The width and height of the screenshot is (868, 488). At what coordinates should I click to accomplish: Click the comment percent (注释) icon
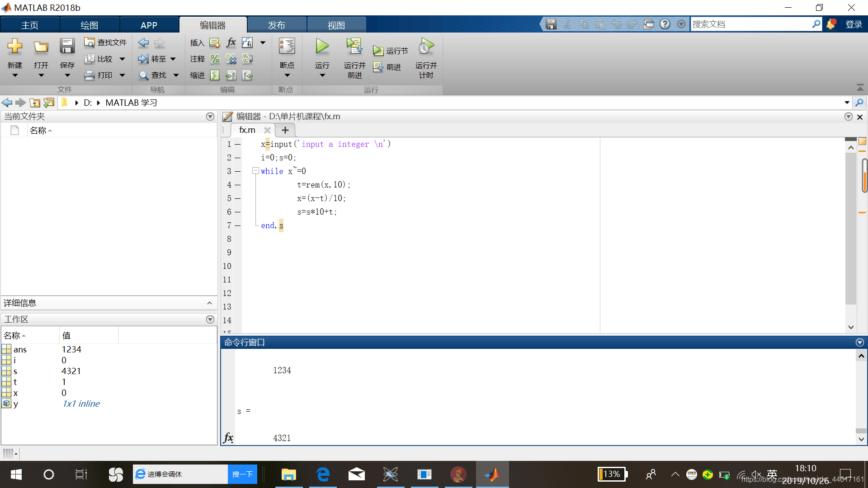point(215,59)
